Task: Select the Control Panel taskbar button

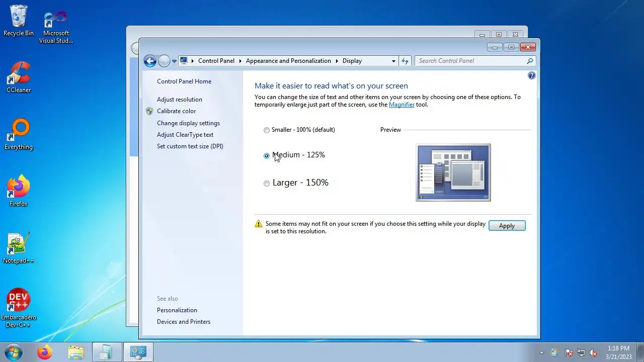Action: [138, 352]
